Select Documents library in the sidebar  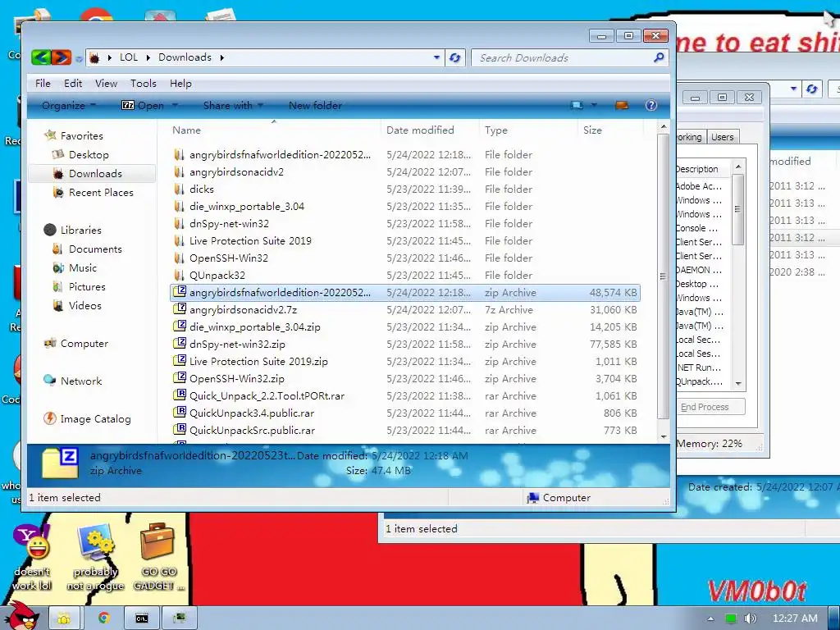tap(95, 249)
